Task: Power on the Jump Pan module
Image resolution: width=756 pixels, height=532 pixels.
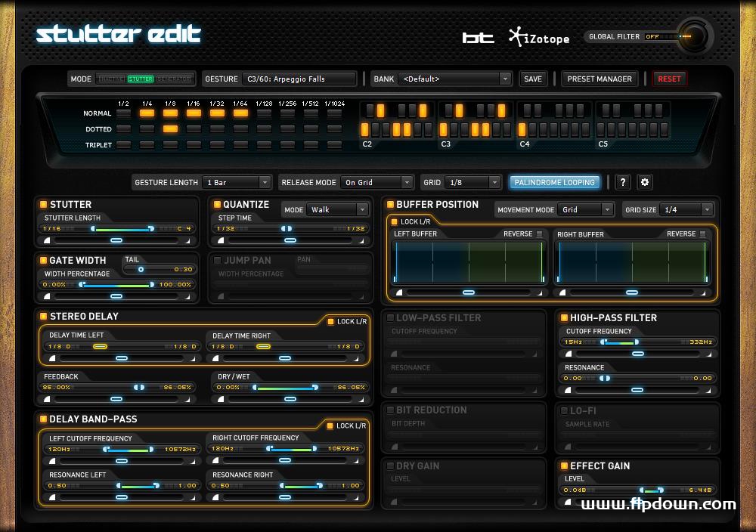Action: click(x=216, y=259)
